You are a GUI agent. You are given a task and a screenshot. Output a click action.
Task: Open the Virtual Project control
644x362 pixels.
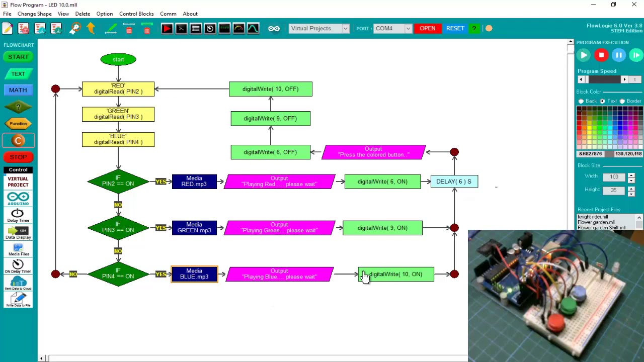pyautogui.click(x=18, y=182)
